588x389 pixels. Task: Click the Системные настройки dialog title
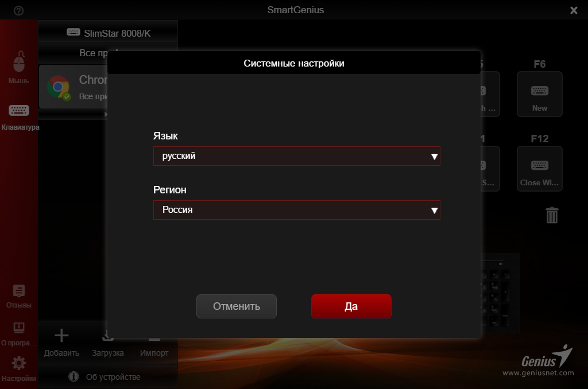pos(294,63)
